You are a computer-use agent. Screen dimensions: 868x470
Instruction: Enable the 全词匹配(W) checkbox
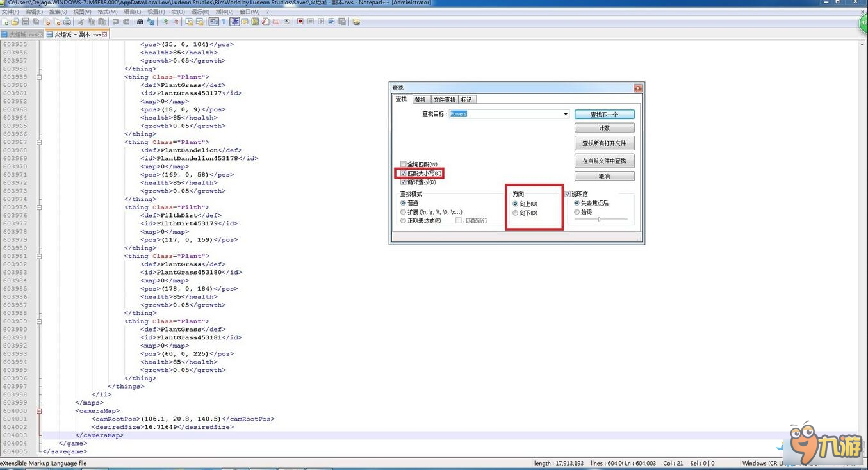[404, 165]
